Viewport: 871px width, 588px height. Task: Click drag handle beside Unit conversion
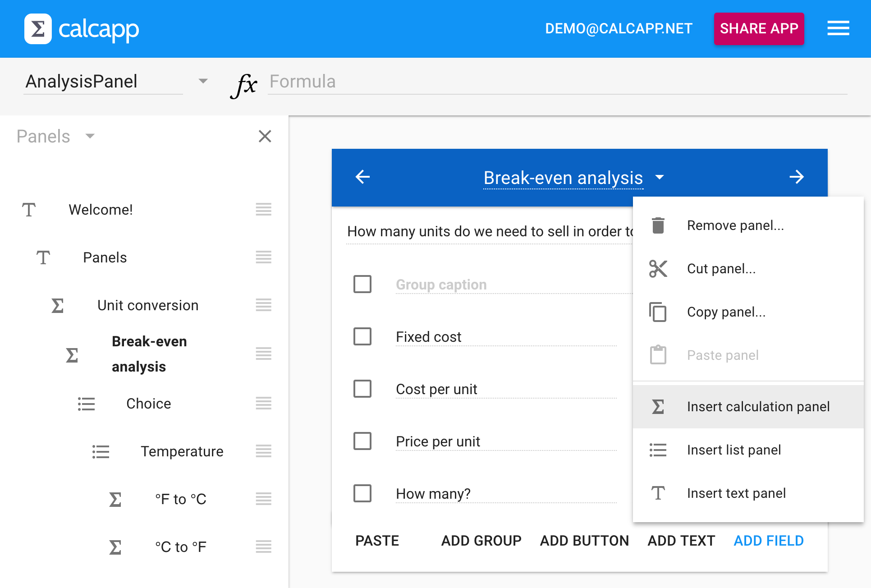coord(263,305)
